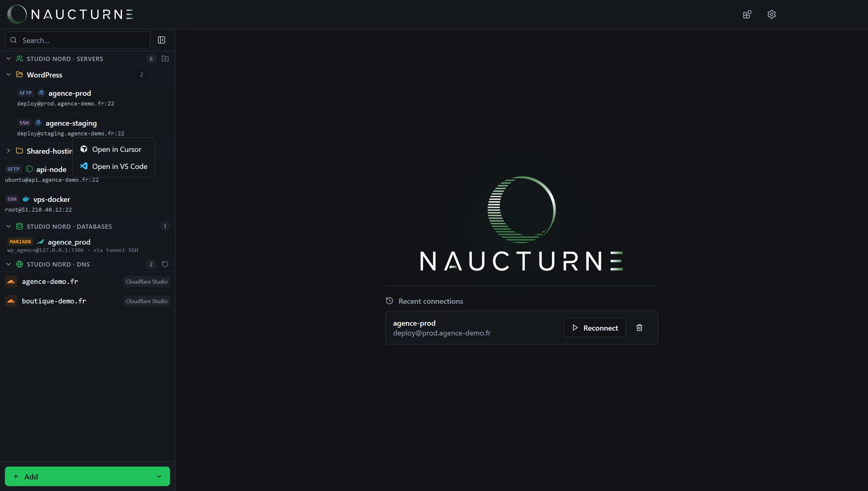868x491 pixels.
Task: Select the vps-docker server entry
Action: 87,204
